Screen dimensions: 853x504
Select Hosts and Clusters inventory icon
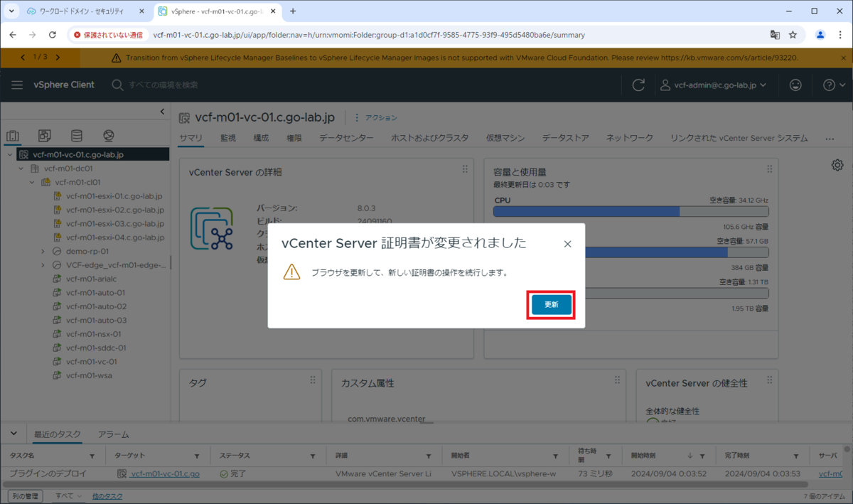12,136
